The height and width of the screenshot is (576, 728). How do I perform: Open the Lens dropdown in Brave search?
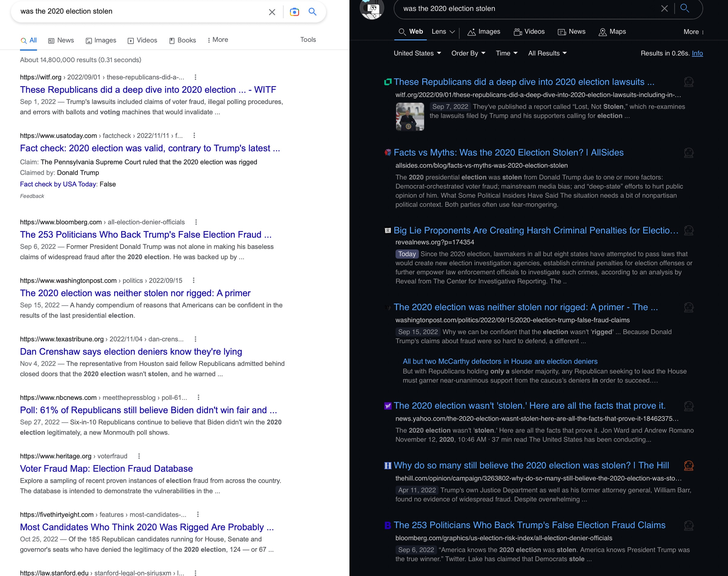443,32
